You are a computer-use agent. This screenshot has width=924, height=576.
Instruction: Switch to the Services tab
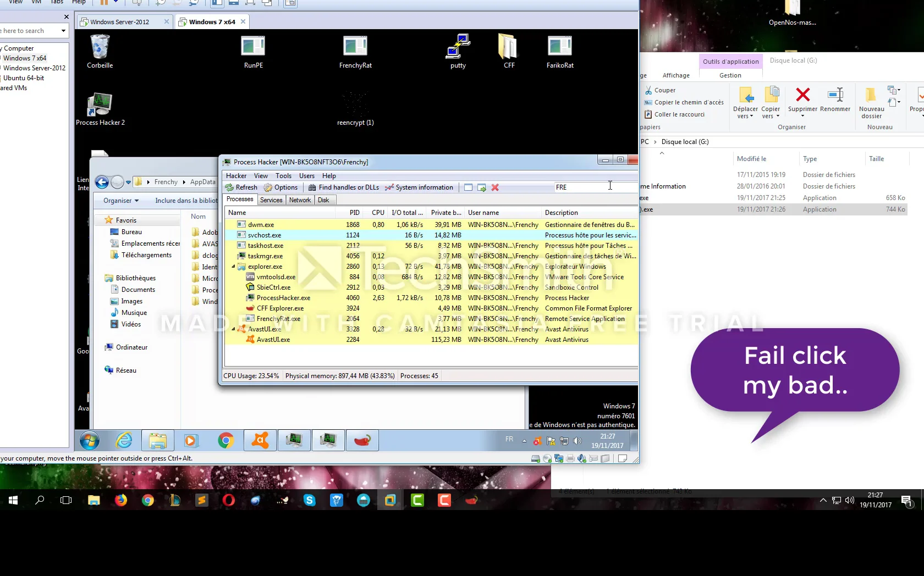pos(271,200)
